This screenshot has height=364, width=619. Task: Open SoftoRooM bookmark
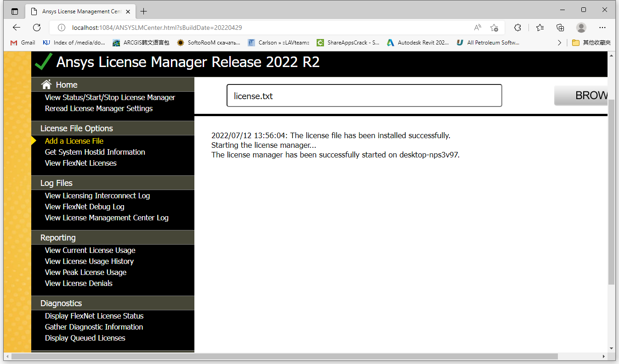[209, 43]
